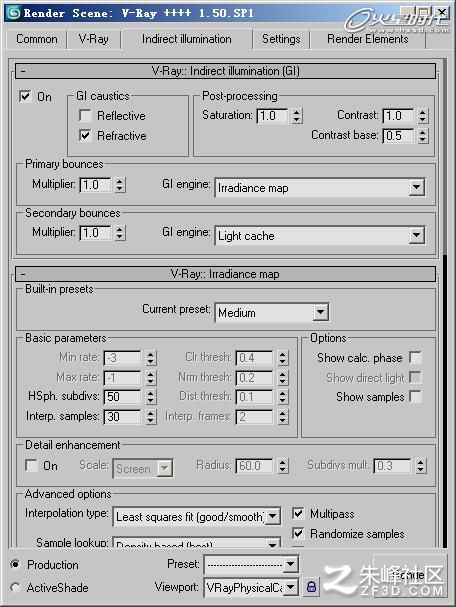Click the Render Scene title bar app icon
This screenshot has height=607, width=456.
click(13, 13)
